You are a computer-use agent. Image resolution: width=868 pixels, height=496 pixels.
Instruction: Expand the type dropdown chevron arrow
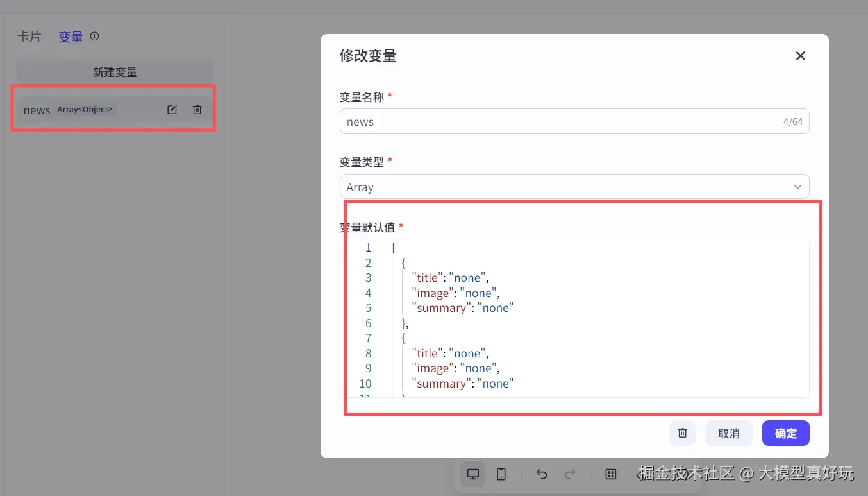(x=797, y=187)
